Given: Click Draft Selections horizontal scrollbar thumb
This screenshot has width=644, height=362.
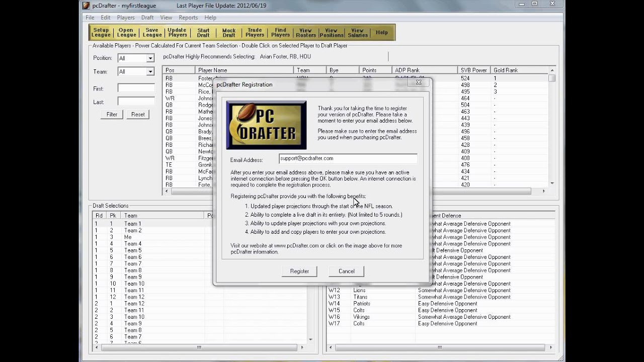Looking at the screenshot, I should [x=199, y=347].
